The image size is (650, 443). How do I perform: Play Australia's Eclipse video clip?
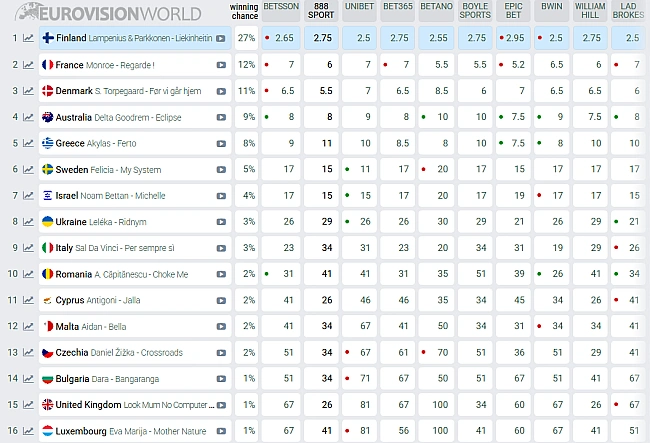click(x=221, y=117)
